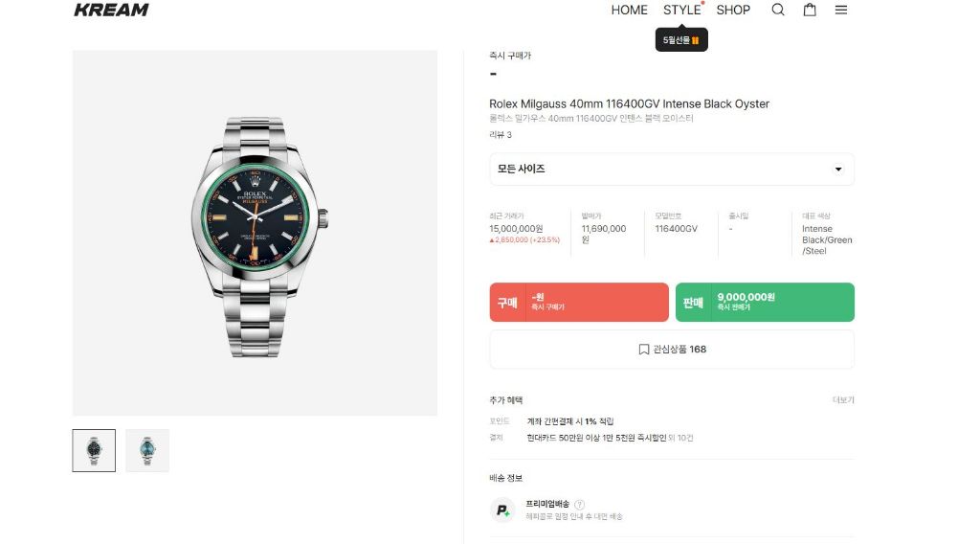Expand additional benefits with 더보기
The width and height of the screenshot is (980, 544).
point(843,400)
